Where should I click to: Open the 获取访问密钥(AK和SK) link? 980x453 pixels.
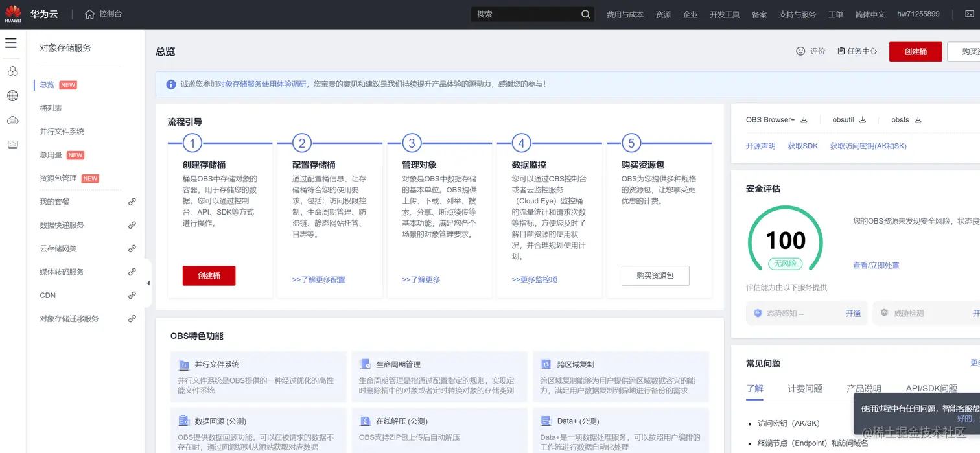tap(868, 146)
